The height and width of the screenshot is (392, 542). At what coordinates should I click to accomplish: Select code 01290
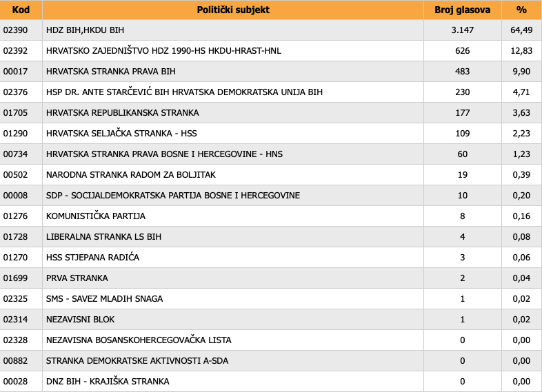[15, 134]
